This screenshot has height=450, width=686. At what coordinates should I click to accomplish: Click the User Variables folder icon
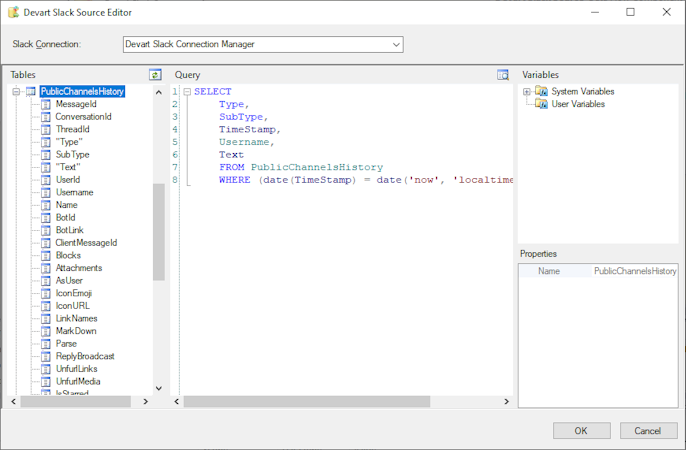541,104
